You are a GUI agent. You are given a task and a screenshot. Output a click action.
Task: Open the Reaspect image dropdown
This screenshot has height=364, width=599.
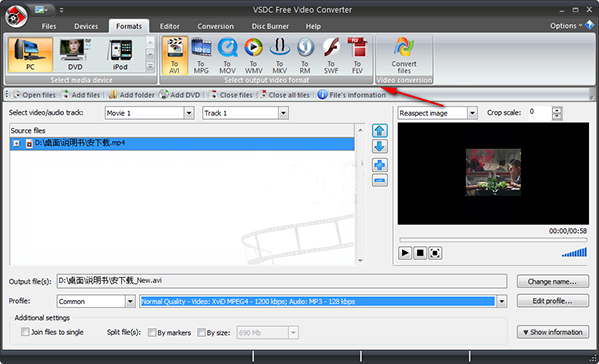(472, 113)
